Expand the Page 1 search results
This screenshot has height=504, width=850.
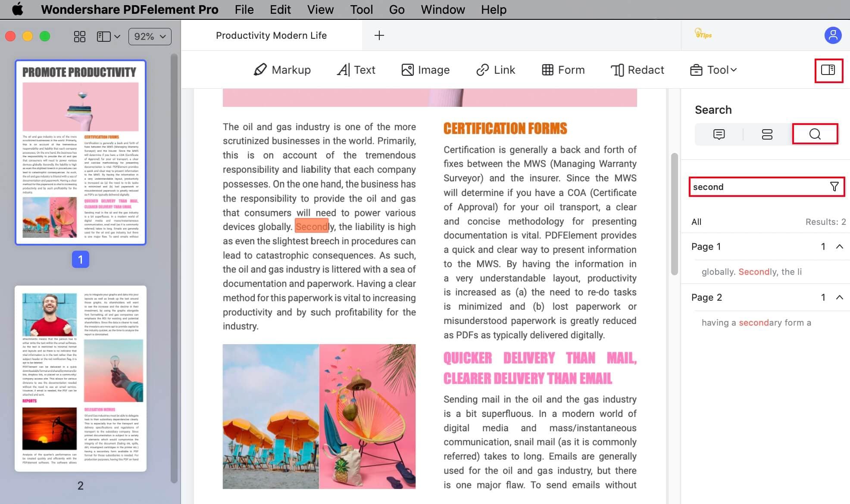[x=838, y=246]
